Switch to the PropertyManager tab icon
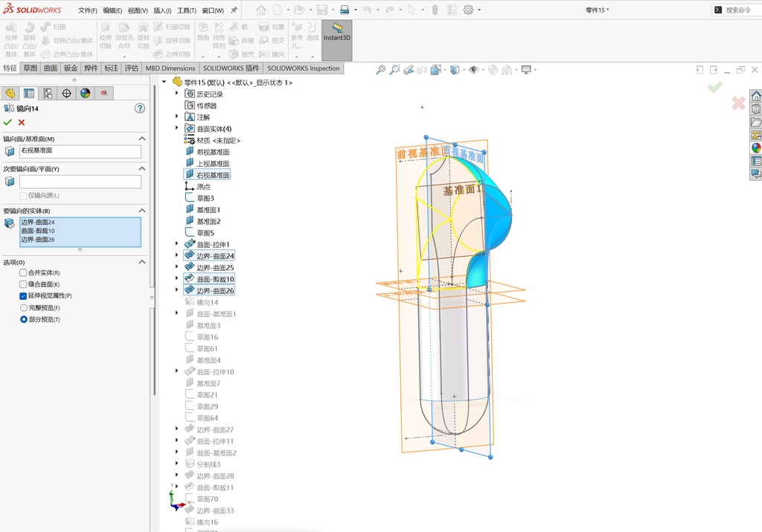762x532 pixels. [29, 93]
